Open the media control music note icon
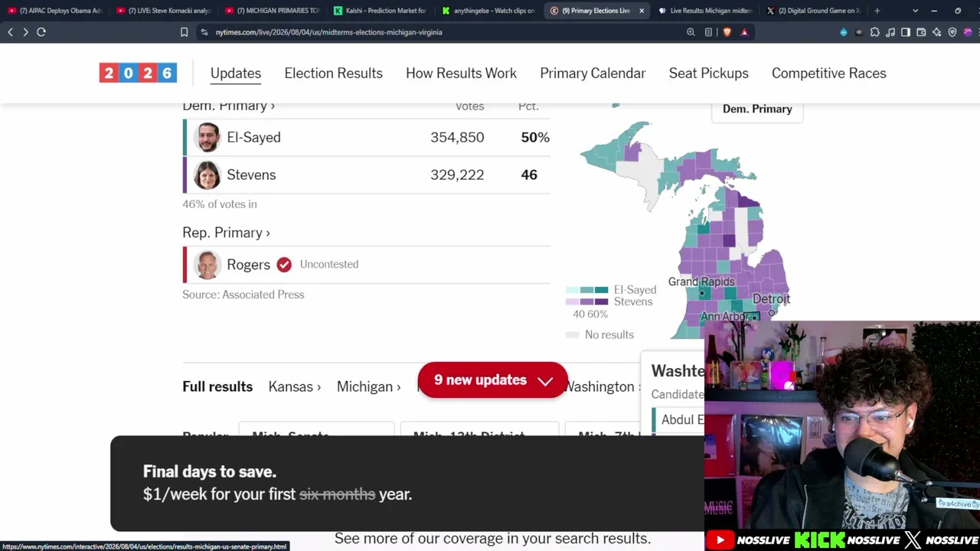Viewport: 980px width, 551px height. [890, 32]
